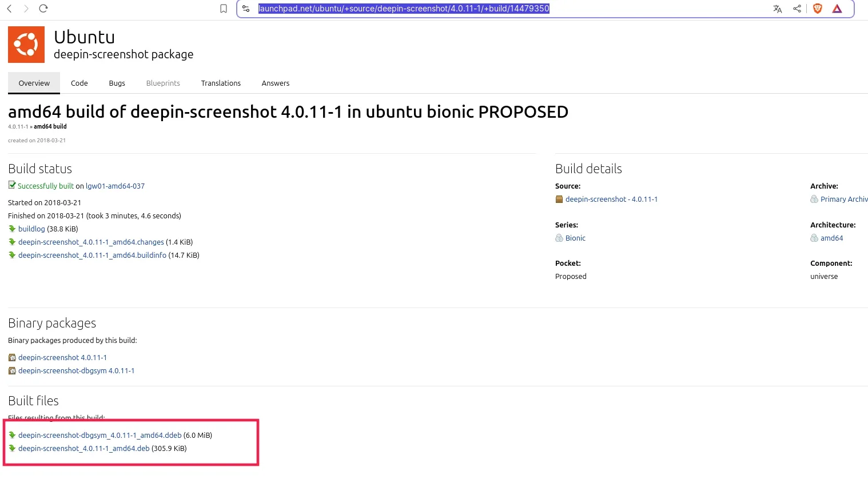Open the Bugs tab

point(117,83)
